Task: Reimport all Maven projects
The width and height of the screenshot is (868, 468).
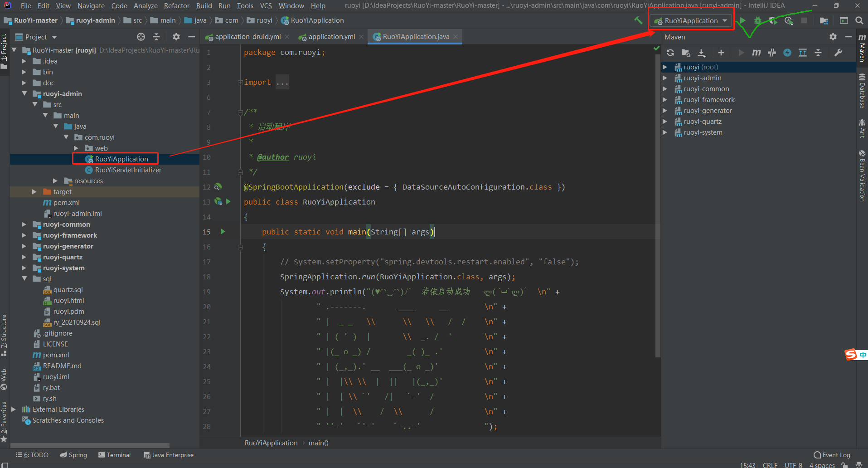Action: [x=670, y=53]
